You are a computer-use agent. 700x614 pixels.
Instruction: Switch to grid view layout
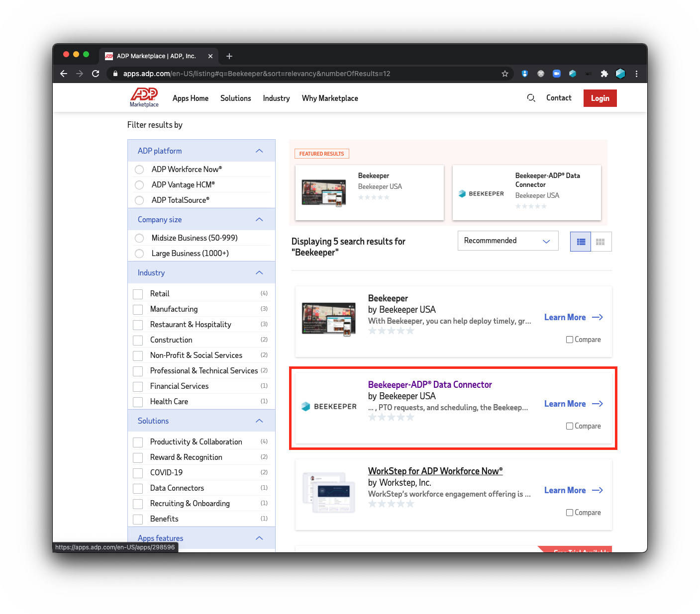600,242
